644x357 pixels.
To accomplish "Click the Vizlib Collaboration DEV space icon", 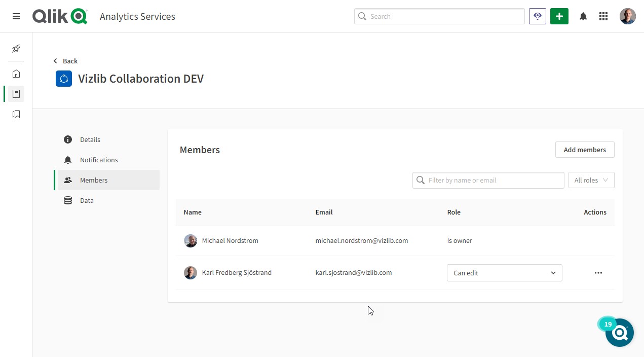I will pyautogui.click(x=64, y=79).
